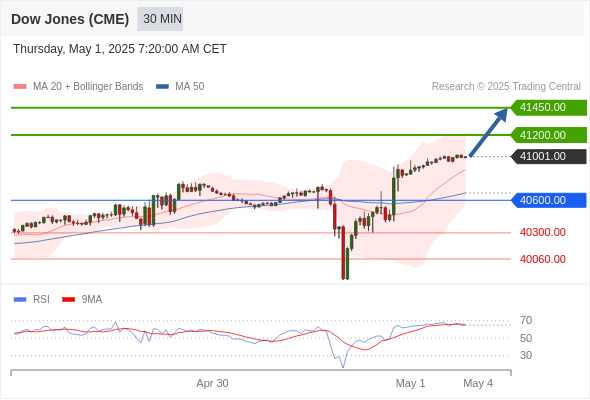This screenshot has height=400, width=590.
Task: Click the Dow Jones (CME) title
Action: pos(70,19)
